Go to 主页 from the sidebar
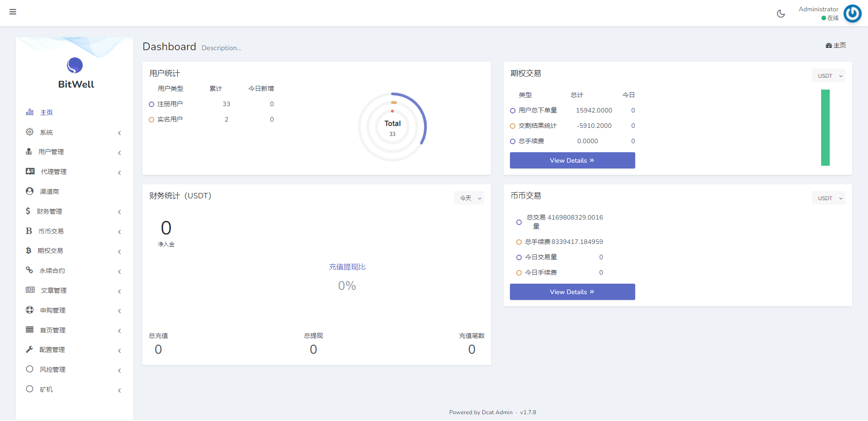 [47, 112]
